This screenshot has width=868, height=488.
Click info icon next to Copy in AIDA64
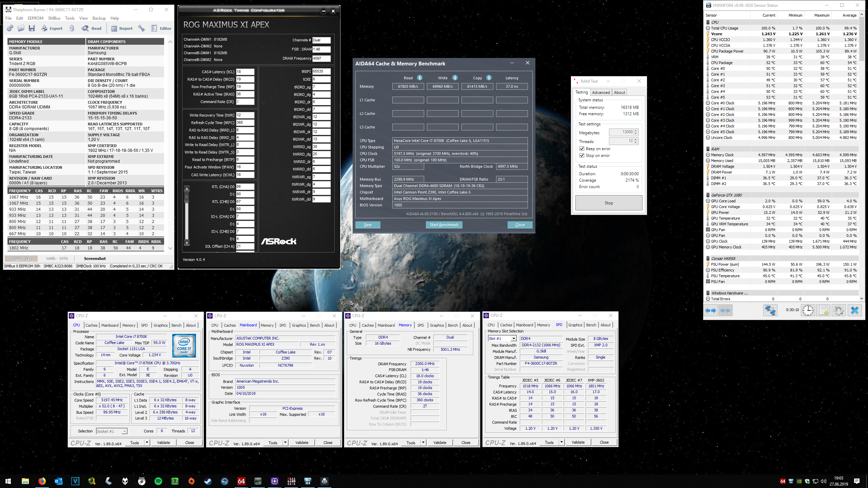[x=489, y=78]
